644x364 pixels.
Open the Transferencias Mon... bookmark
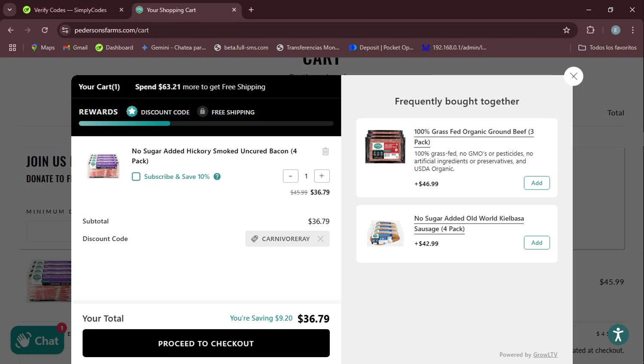pyautogui.click(x=308, y=48)
